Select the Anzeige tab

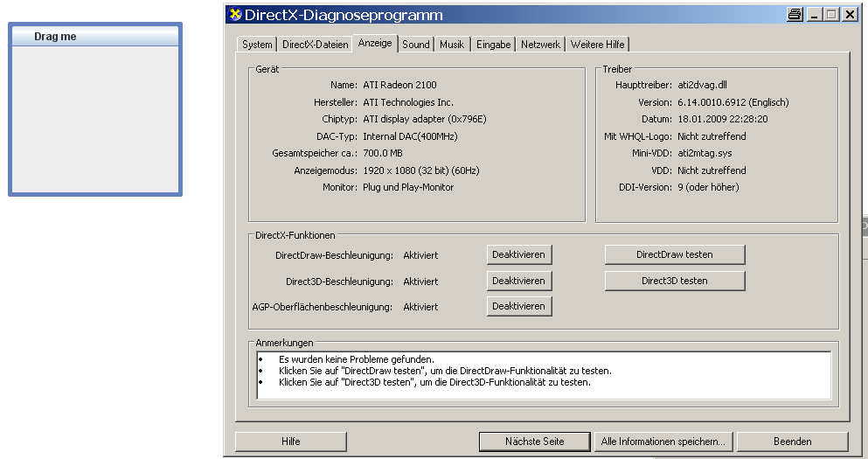375,44
